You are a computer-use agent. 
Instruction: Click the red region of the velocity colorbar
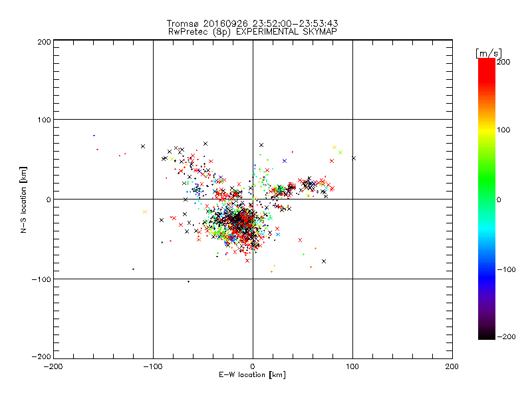click(487, 71)
